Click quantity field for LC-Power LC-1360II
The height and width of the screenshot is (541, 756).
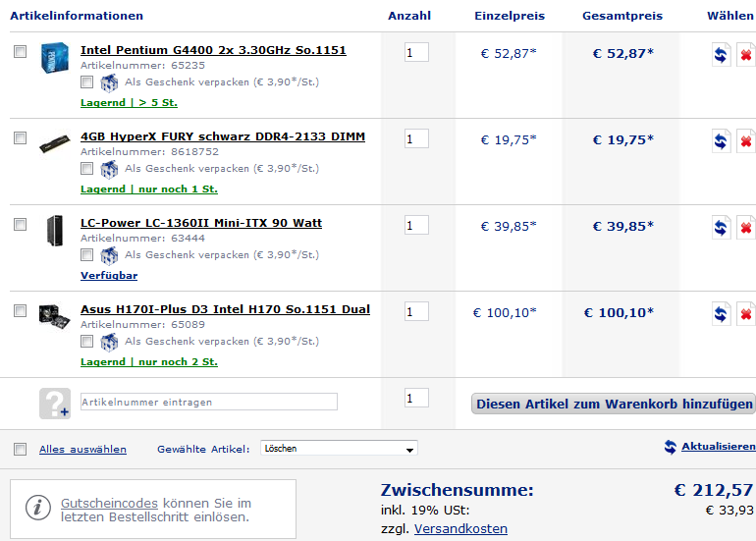416,225
